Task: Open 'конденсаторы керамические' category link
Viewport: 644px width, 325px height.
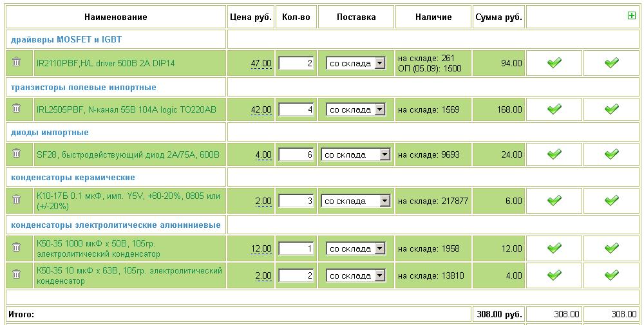Action: click(73, 178)
